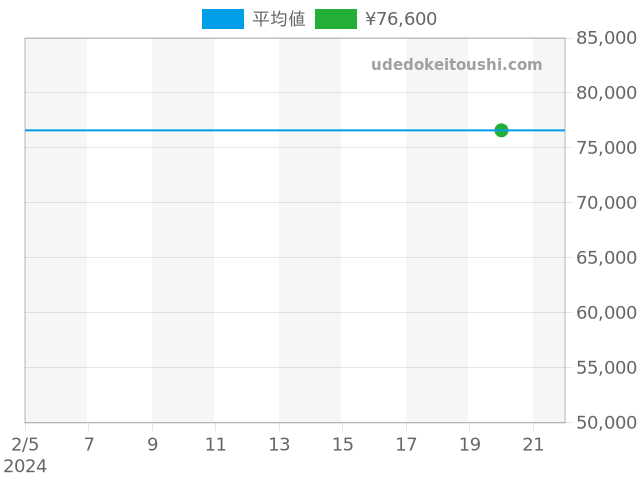640x480 pixels.
Task: Open the udedokeitoushi.com watermark link
Action: click(x=456, y=65)
